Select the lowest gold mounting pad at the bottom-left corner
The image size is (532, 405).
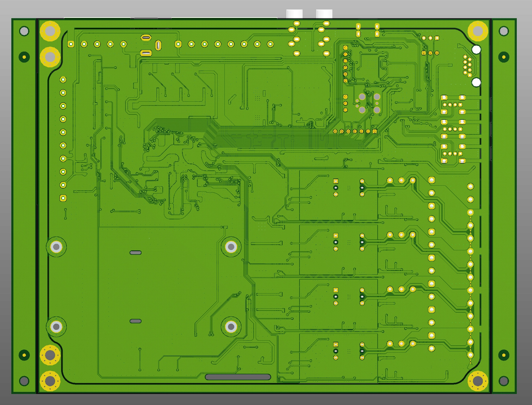coord(50,381)
